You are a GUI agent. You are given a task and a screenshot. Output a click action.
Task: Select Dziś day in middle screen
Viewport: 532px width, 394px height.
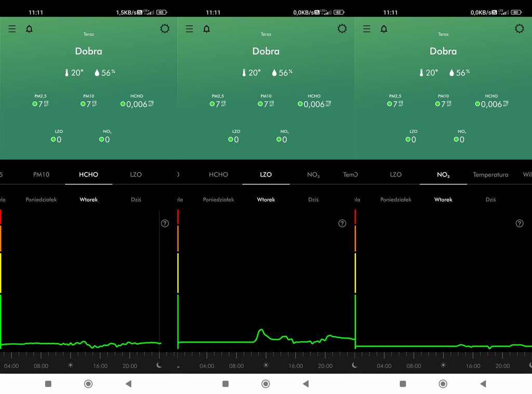313,200
